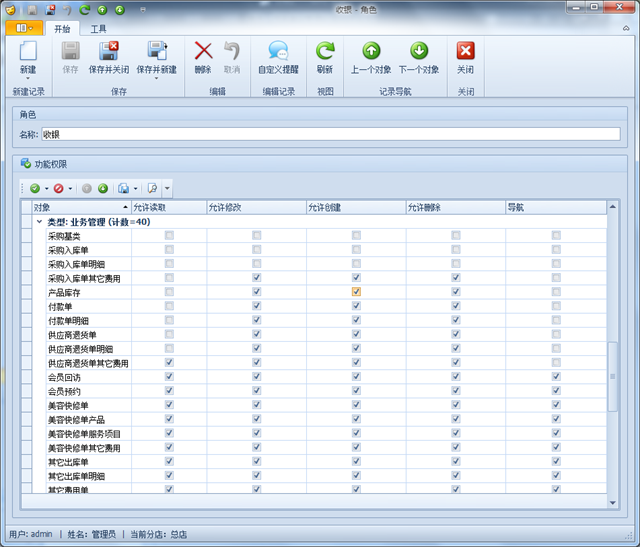Image resolution: width=640 pixels, height=547 pixels.
Task: Click refresh icon in quick access bar
Action: coord(84,10)
